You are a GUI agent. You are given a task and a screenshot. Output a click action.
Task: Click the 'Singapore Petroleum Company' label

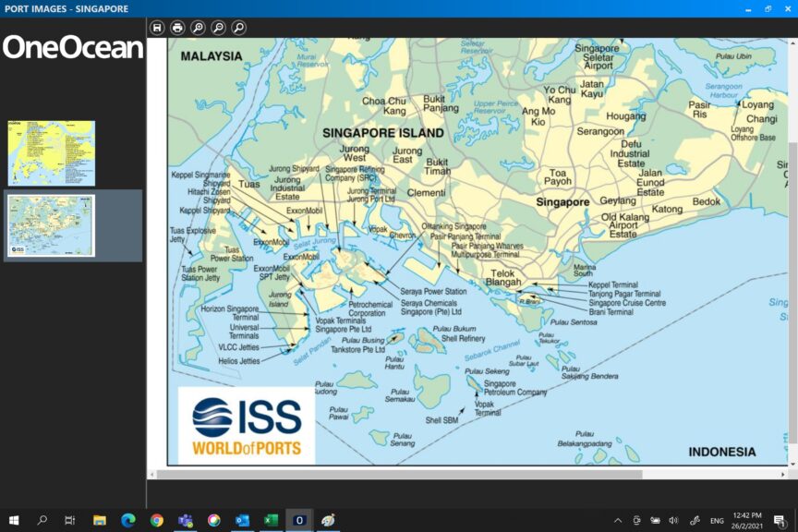515,388
